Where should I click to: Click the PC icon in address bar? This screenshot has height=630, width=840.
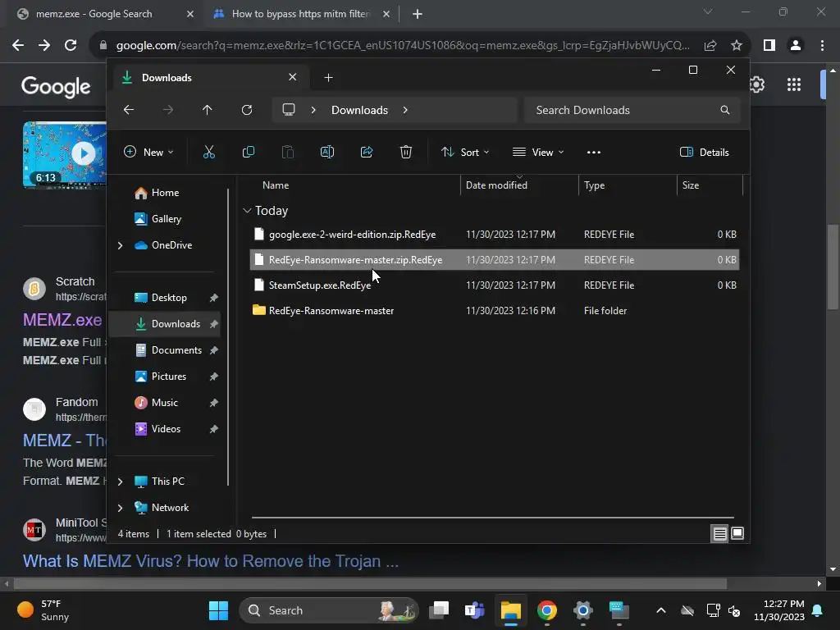point(289,110)
